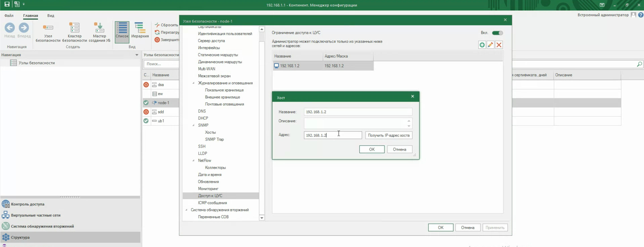Confirm the Host dialog with OK

click(x=371, y=149)
